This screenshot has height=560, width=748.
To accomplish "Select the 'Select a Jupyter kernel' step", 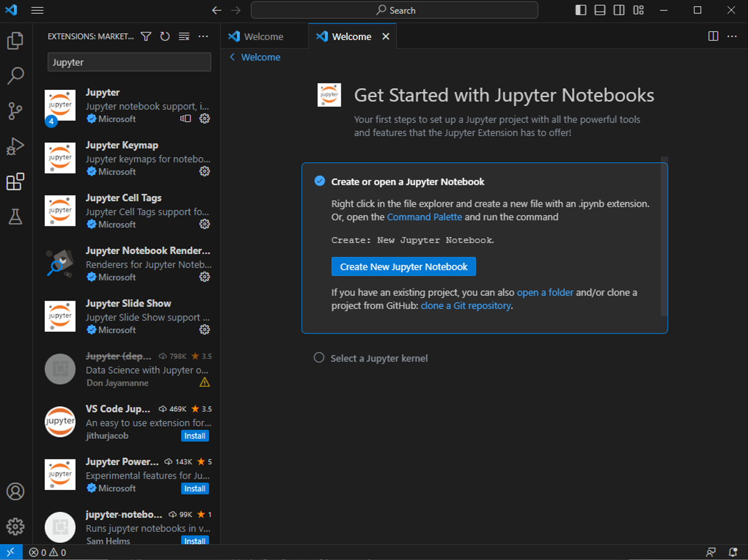I will coord(378,358).
